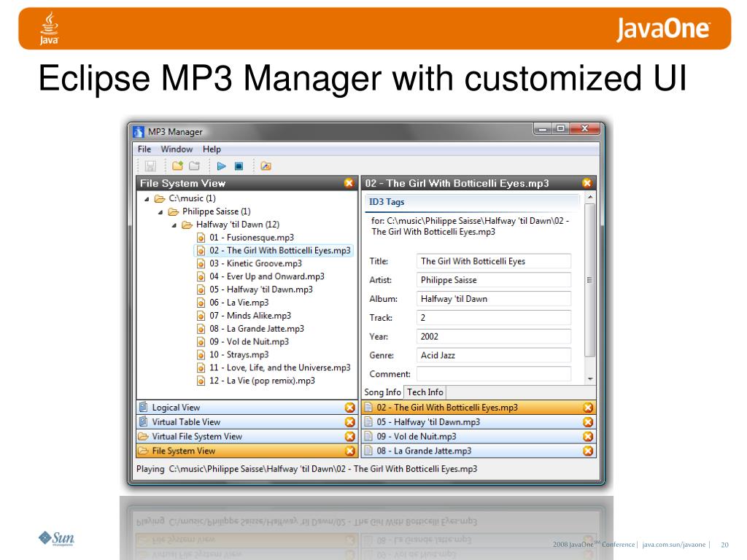Viewport: 747px width, 560px height.
Task: Close the 05 - Halfway 'til Dawn.mp3 editor bar
Action: point(588,422)
